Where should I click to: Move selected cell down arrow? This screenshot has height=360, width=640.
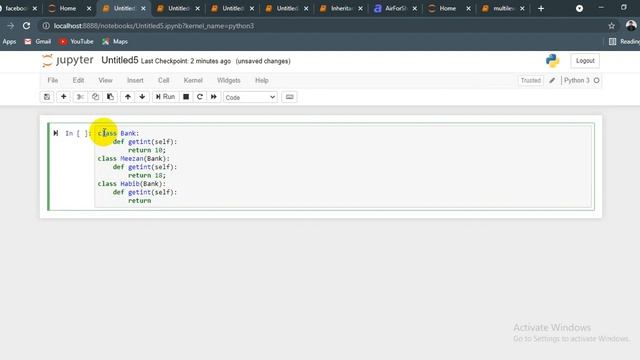142,97
